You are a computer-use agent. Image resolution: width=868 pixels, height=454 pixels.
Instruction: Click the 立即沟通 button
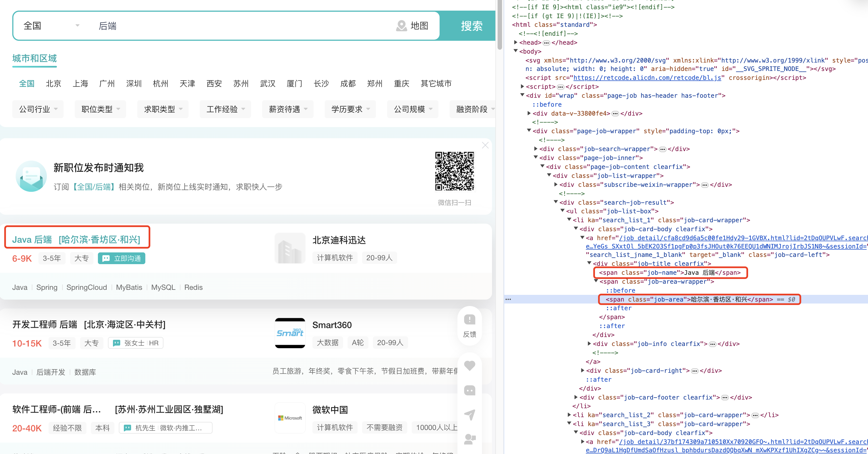(x=121, y=258)
